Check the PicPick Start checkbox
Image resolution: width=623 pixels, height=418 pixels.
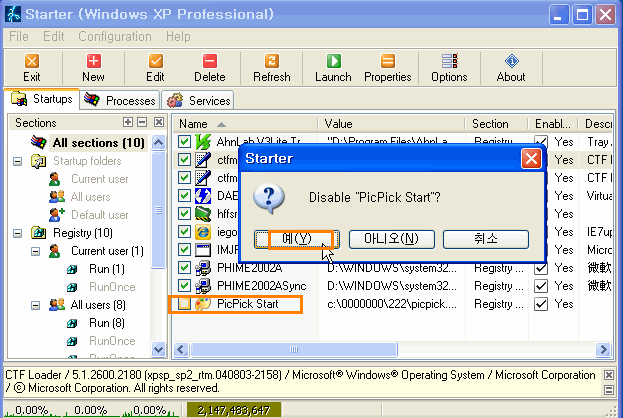[184, 304]
